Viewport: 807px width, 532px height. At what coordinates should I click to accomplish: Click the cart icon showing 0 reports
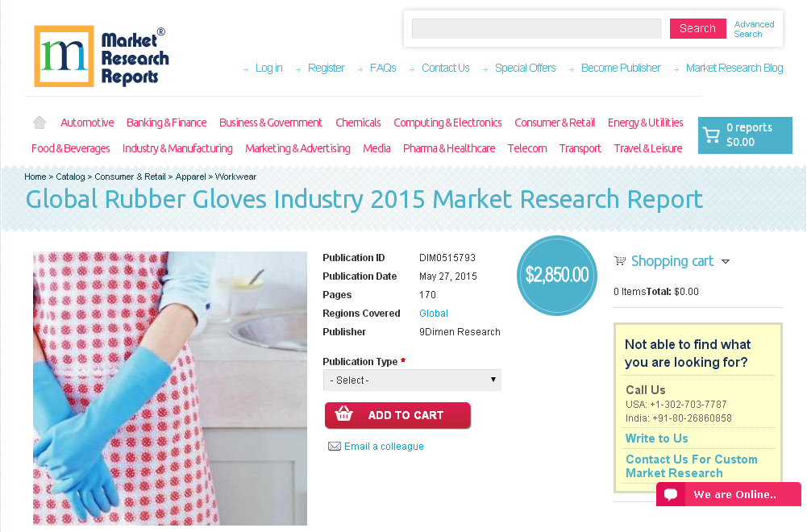coord(711,135)
